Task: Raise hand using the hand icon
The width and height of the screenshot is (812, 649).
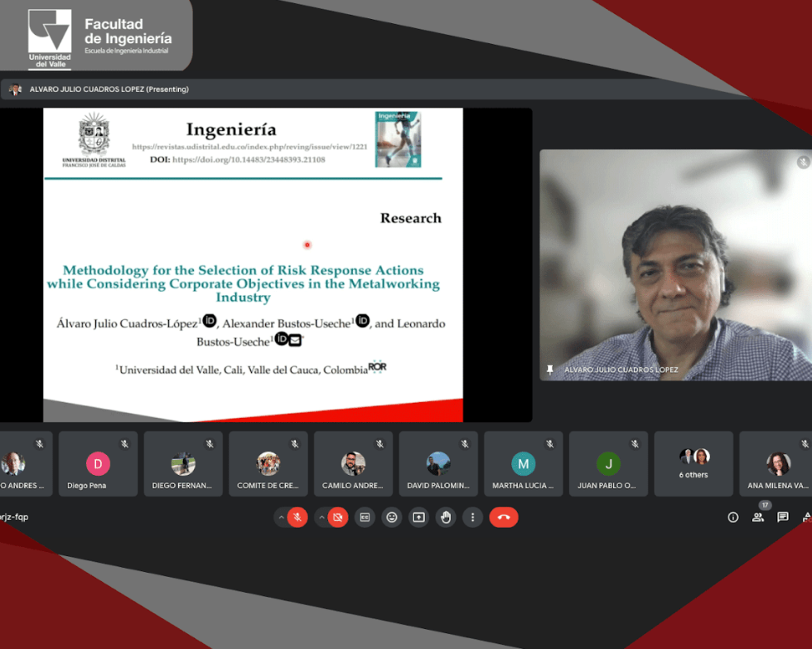Action: (446, 517)
